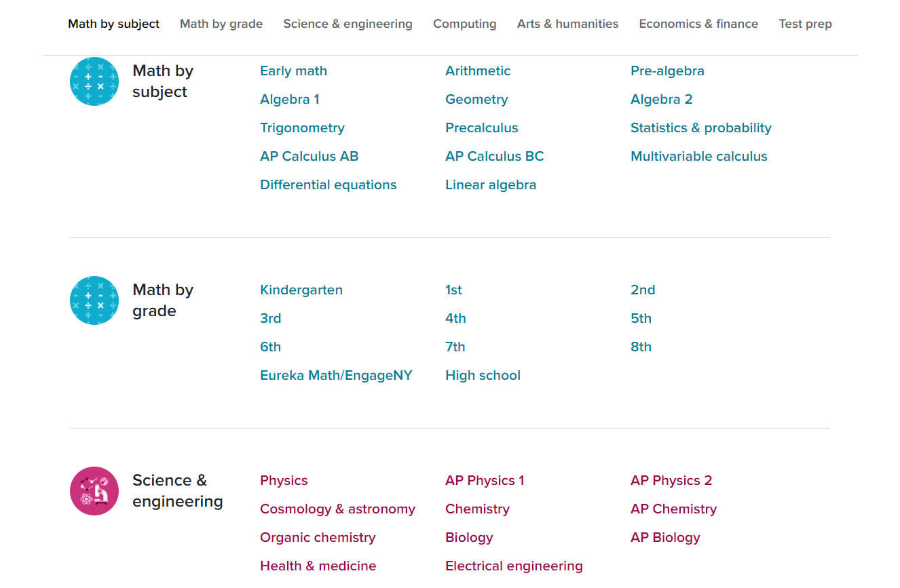This screenshot has height=588, width=900.
Task: Open the Early math course link
Action: (293, 71)
